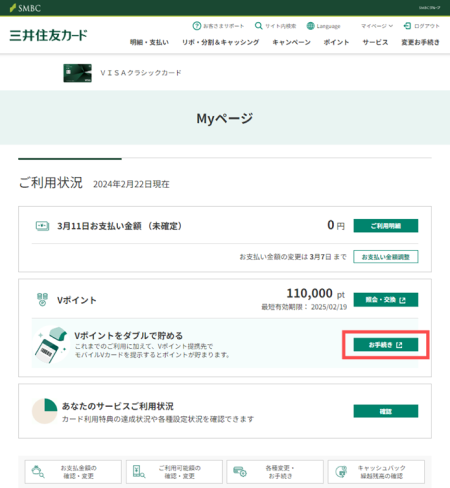450x488 pixels.
Task: Open お支払金額の確認・変更 shortcut
Action: (x=73, y=472)
